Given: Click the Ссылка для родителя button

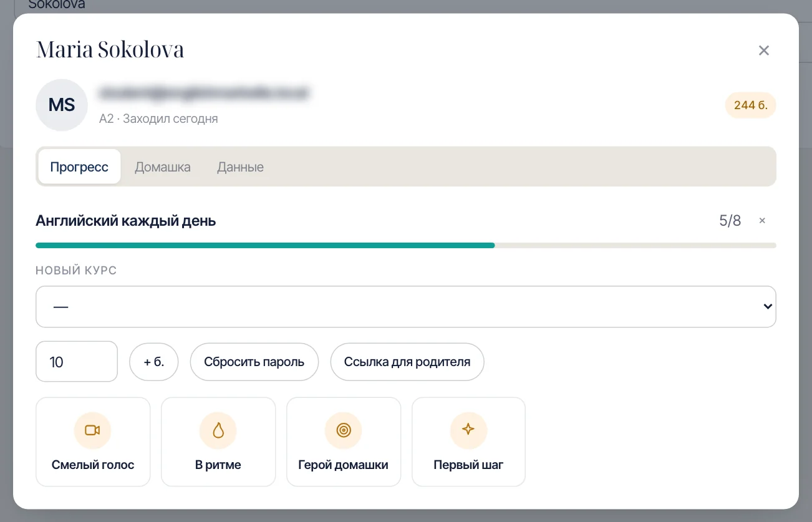Looking at the screenshot, I should tap(407, 362).
